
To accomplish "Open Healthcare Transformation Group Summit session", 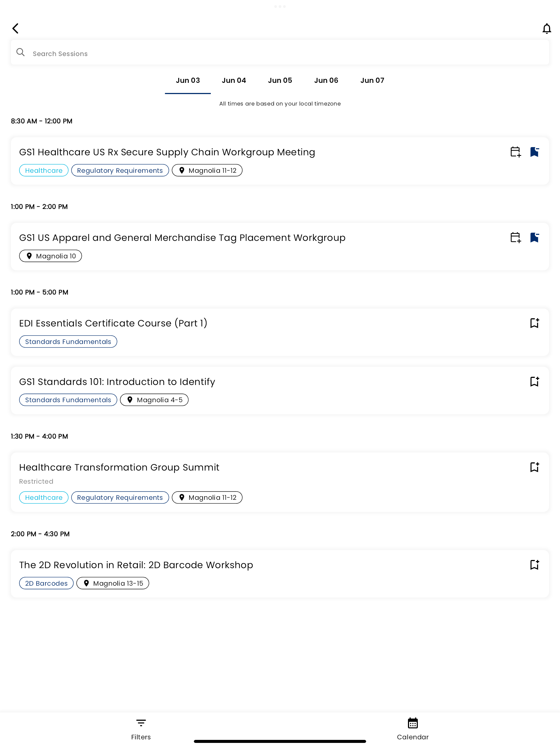I will tap(280, 482).
